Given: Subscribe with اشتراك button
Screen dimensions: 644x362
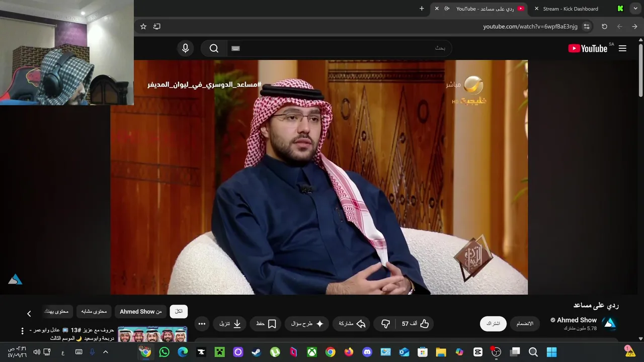Looking at the screenshot, I should pos(493,323).
